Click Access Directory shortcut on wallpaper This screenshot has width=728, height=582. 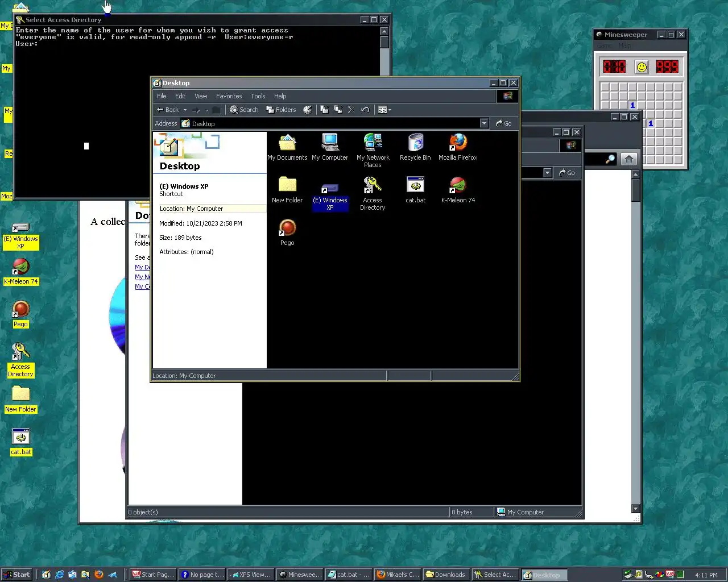pyautogui.click(x=20, y=360)
